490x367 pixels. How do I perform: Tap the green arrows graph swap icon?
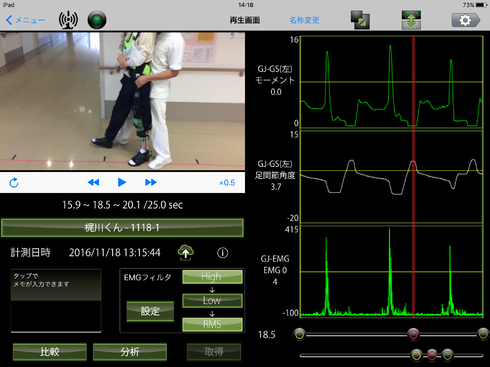(x=411, y=20)
